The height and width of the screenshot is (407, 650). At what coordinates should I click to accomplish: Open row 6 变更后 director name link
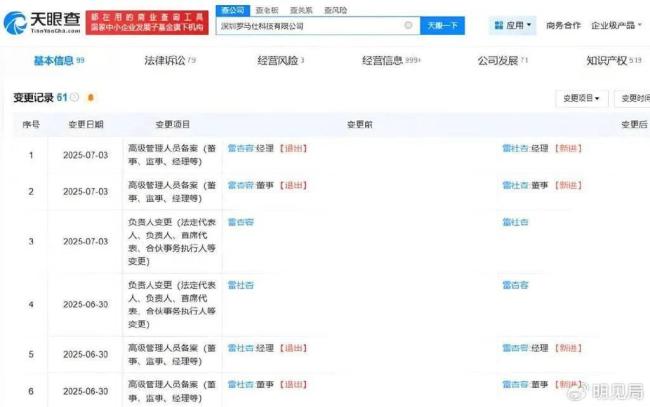[x=515, y=385]
